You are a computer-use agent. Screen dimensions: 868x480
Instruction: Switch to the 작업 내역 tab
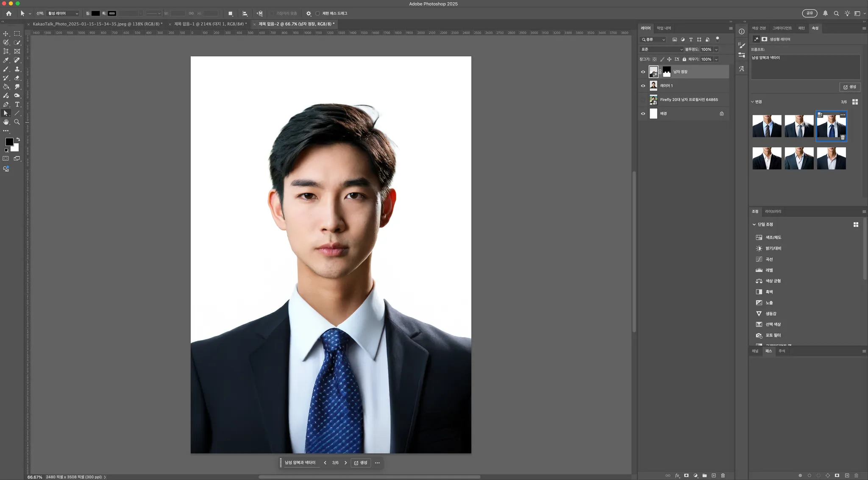664,28
